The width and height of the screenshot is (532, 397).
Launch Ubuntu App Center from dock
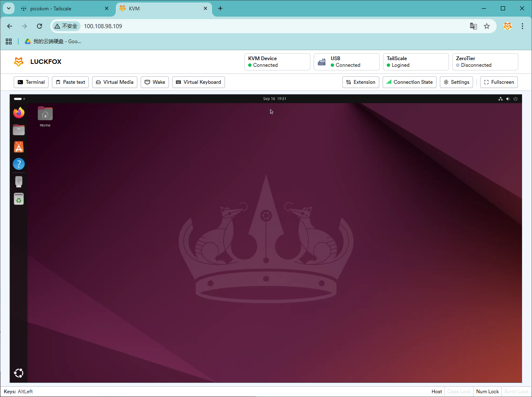(19, 147)
